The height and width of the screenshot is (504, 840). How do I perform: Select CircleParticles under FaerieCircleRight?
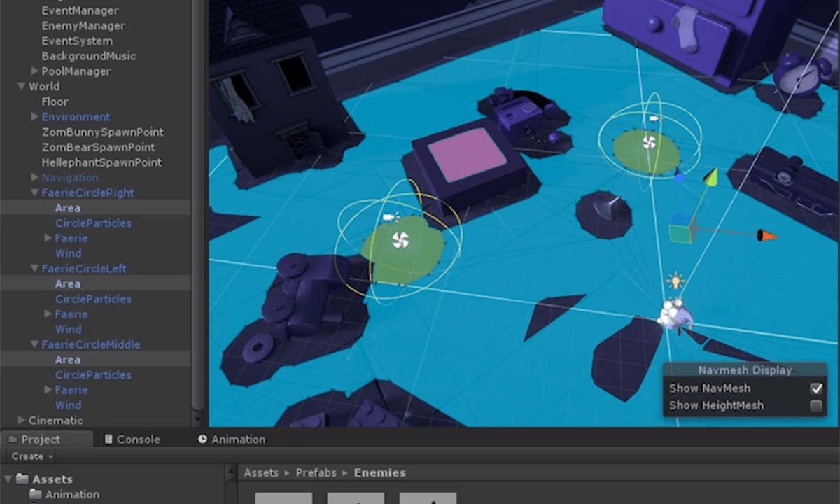(93, 223)
